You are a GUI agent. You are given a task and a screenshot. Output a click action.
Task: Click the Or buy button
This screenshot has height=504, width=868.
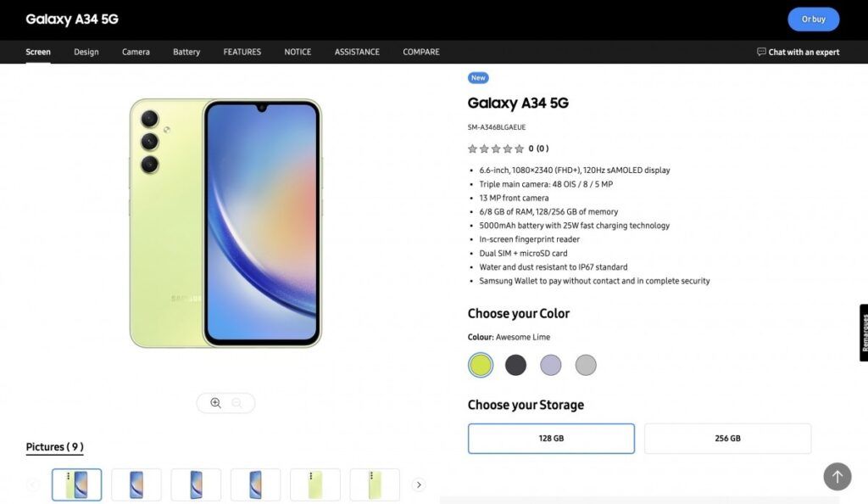click(x=813, y=20)
